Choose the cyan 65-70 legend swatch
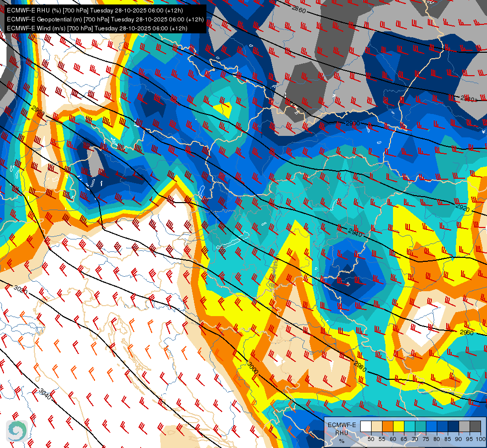 pyautogui.click(x=410, y=426)
